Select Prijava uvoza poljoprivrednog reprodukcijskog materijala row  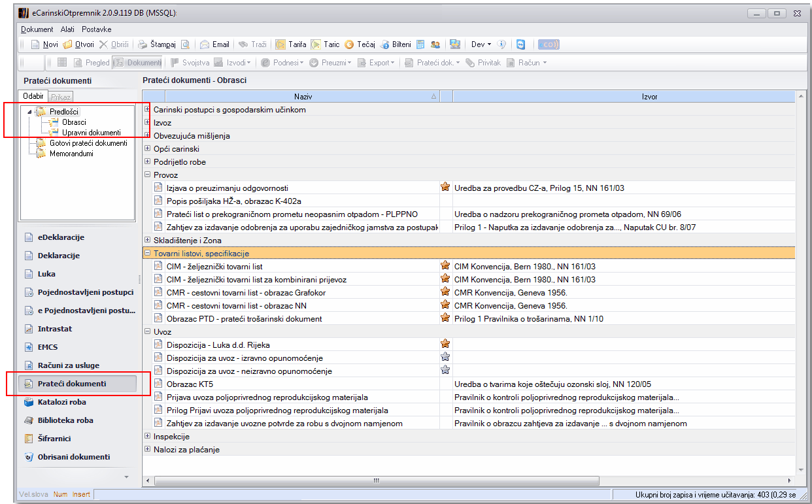tap(474, 397)
